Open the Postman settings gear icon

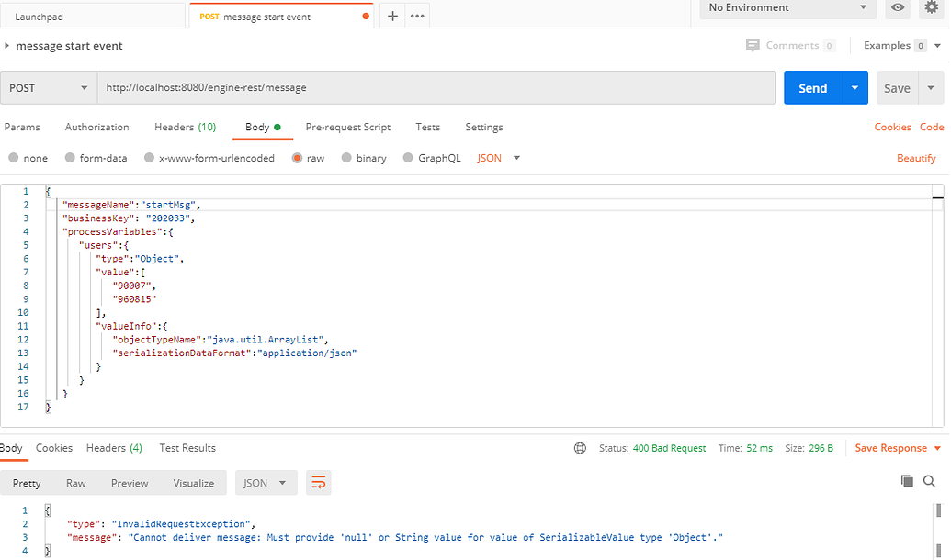[x=934, y=9]
